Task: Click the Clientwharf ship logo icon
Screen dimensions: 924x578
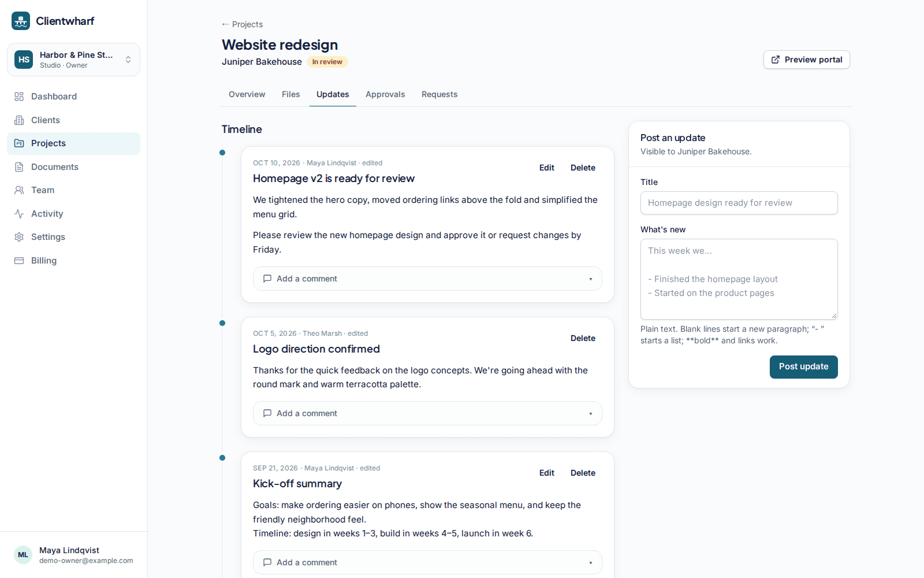Action: point(21,21)
